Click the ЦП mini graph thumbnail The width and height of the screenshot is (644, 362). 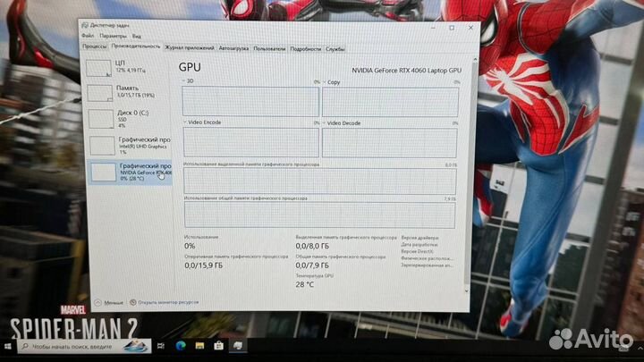(x=98, y=68)
